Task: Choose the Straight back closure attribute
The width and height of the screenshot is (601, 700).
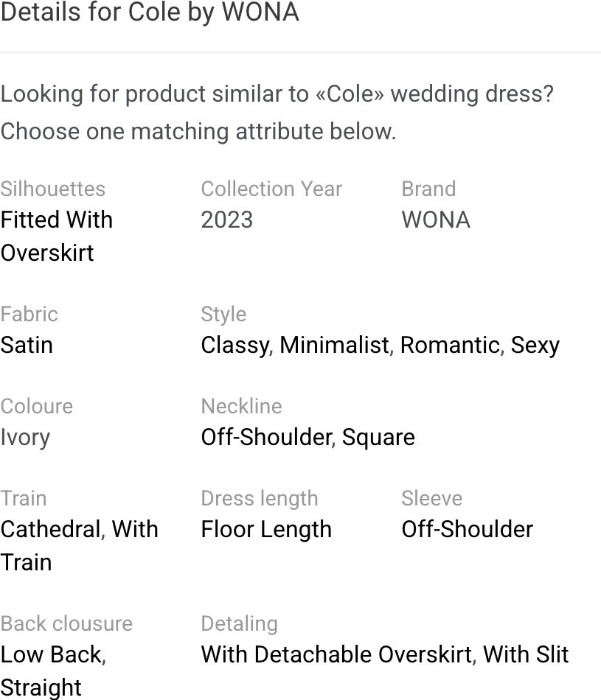Action: tap(41, 687)
